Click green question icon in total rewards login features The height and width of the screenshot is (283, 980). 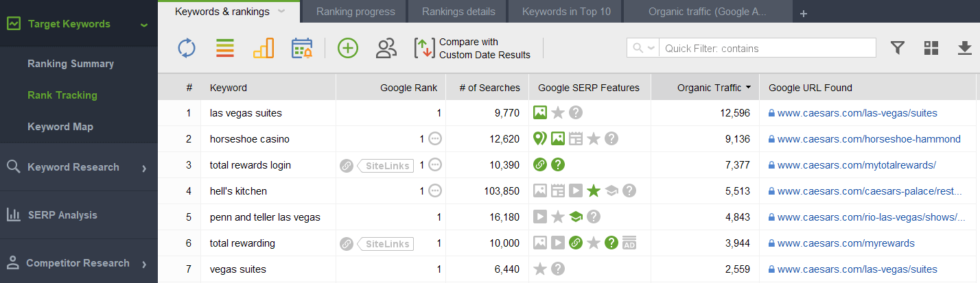click(x=558, y=165)
